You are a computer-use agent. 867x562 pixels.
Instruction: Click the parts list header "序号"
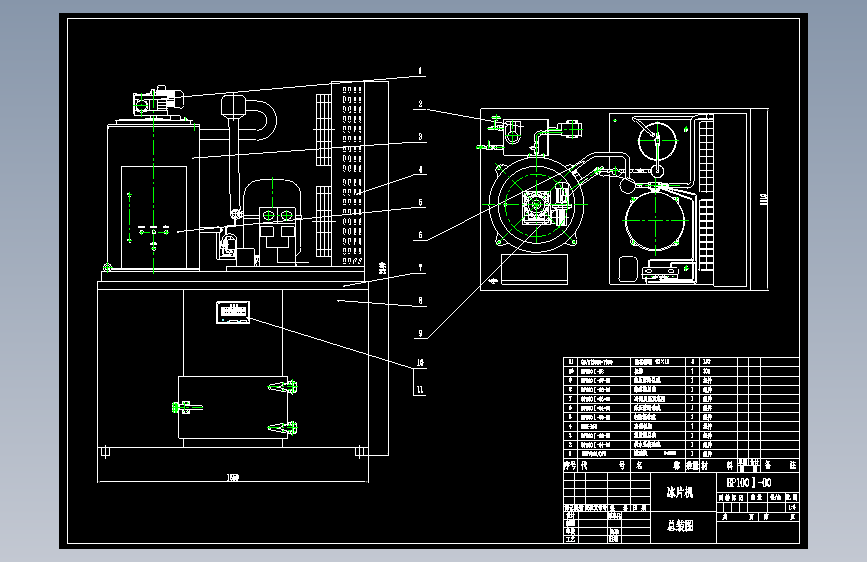570,466
